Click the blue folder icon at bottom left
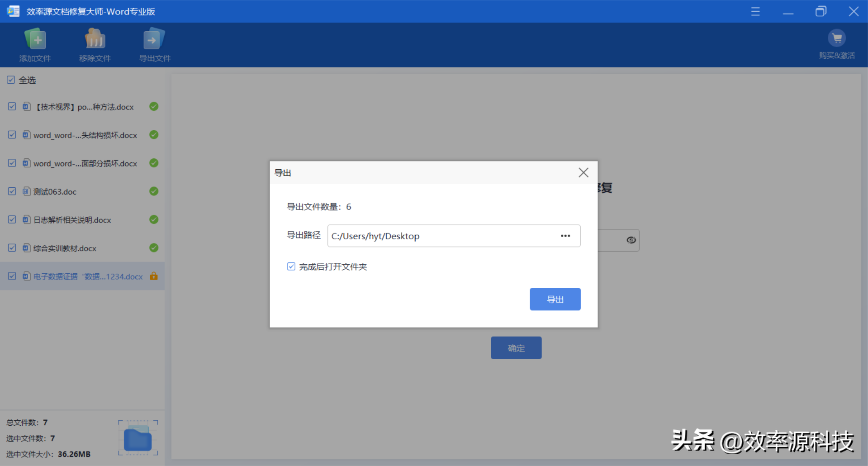 [138, 438]
